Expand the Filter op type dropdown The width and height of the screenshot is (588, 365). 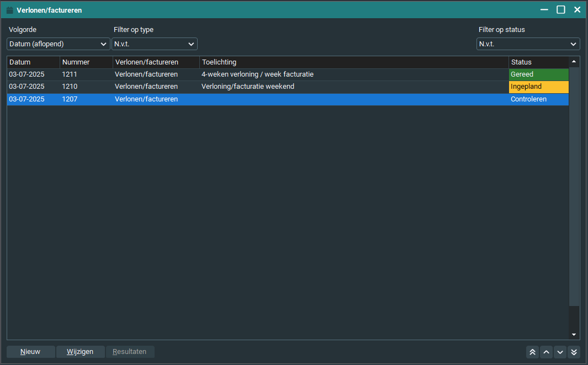click(155, 44)
